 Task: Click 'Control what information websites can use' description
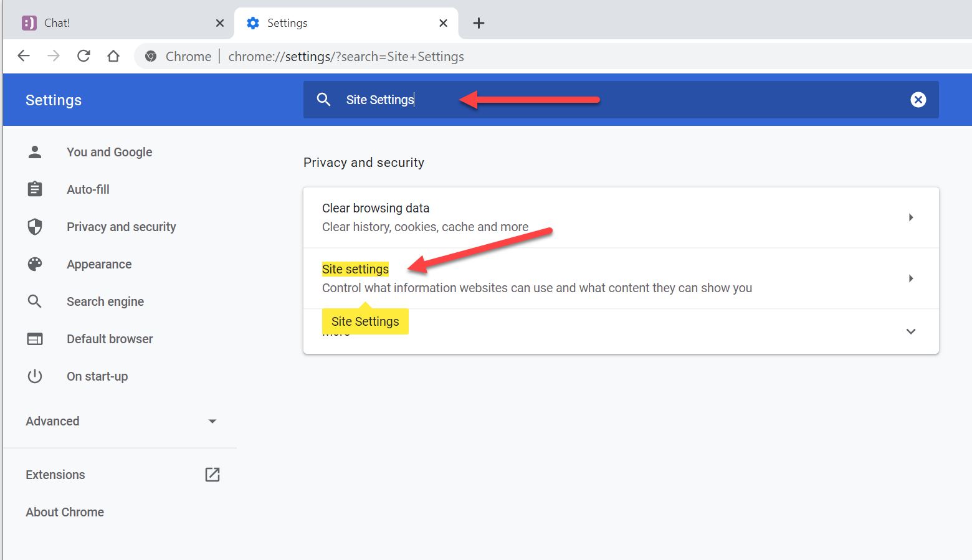(537, 288)
